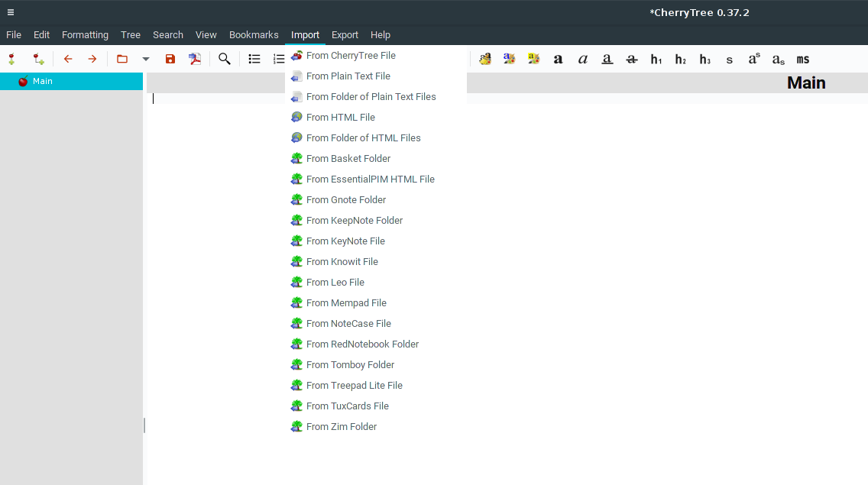Viewport: 868px width, 485px height.
Task: Choose From Zim Folder import
Action: 376,426
